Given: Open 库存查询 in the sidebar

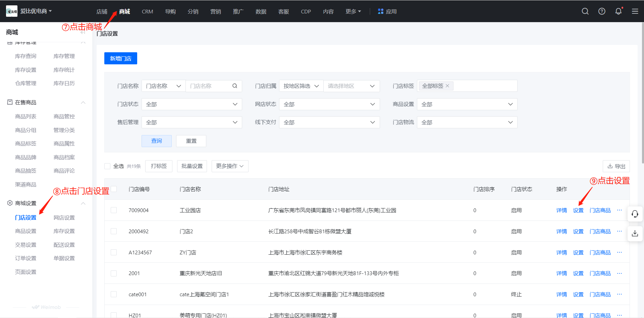Looking at the screenshot, I should [x=25, y=56].
